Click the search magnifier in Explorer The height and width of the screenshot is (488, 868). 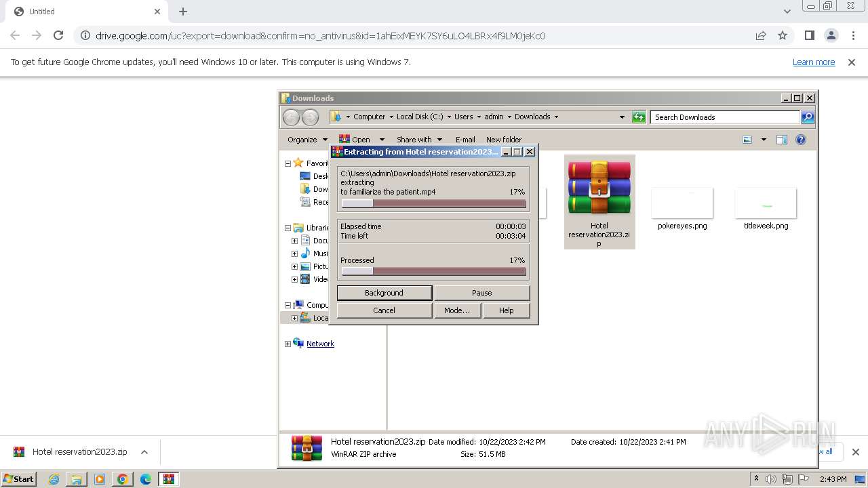807,117
